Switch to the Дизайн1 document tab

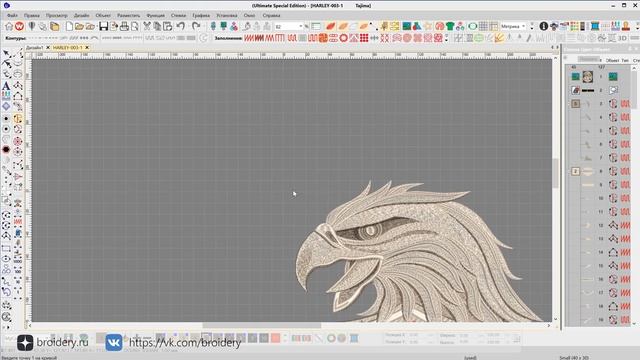point(34,48)
